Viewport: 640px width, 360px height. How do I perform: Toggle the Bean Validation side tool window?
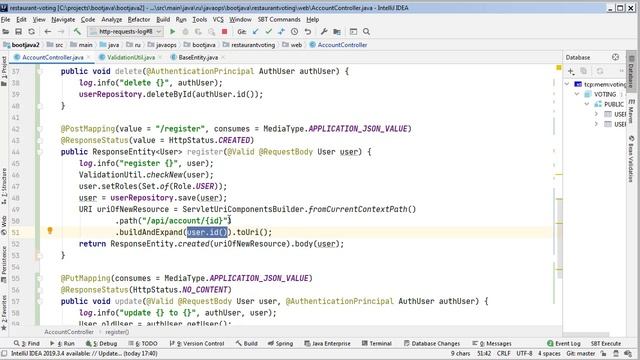631,159
